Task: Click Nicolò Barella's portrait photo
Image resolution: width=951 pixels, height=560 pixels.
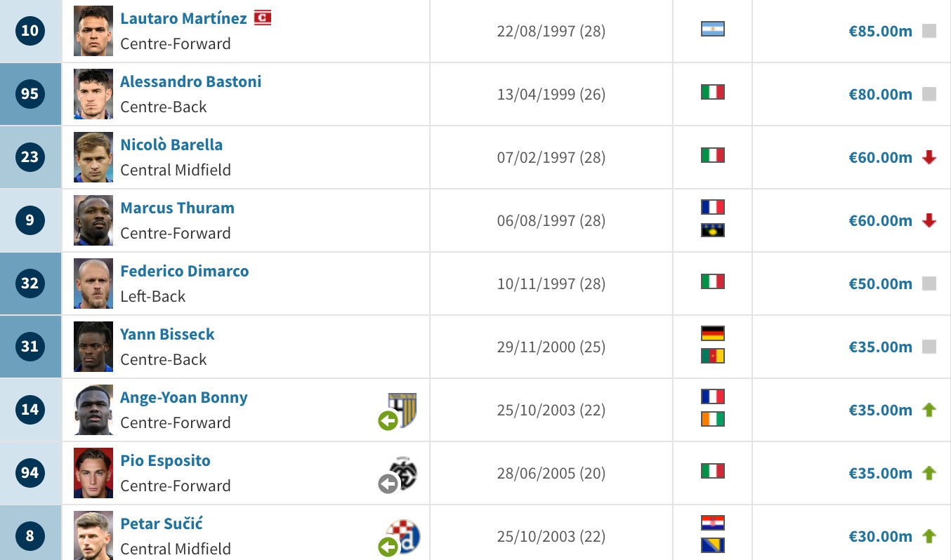Action: (x=93, y=157)
